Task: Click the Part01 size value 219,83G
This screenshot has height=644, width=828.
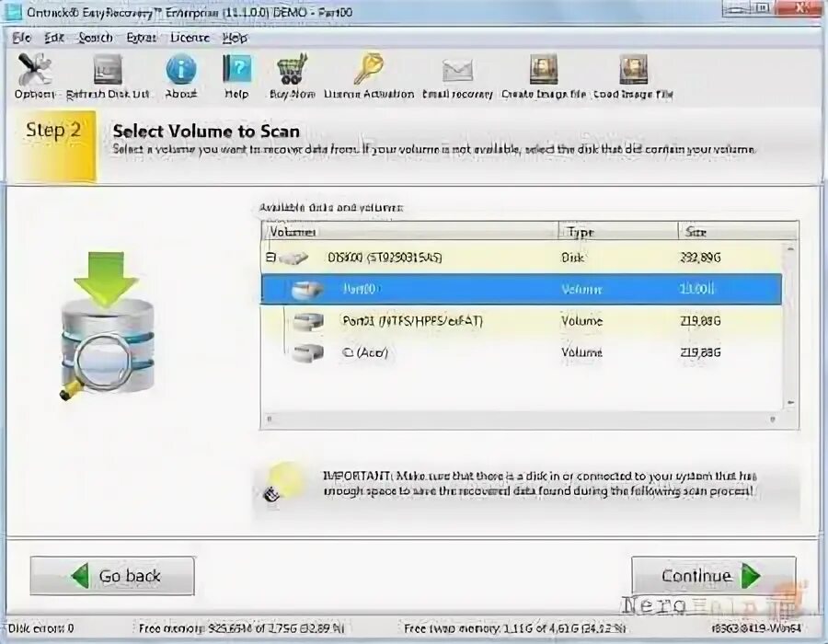Action: [700, 321]
